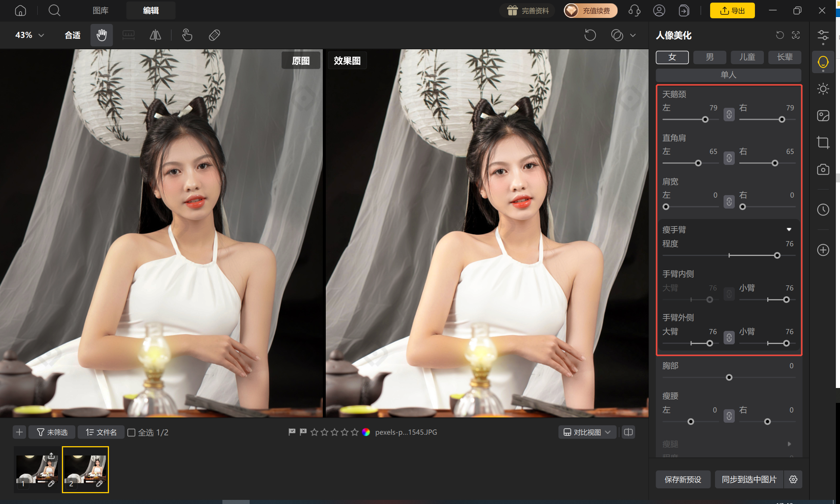Select the bandage retouch tool
Image resolution: width=840 pixels, height=504 pixels.
tap(214, 35)
